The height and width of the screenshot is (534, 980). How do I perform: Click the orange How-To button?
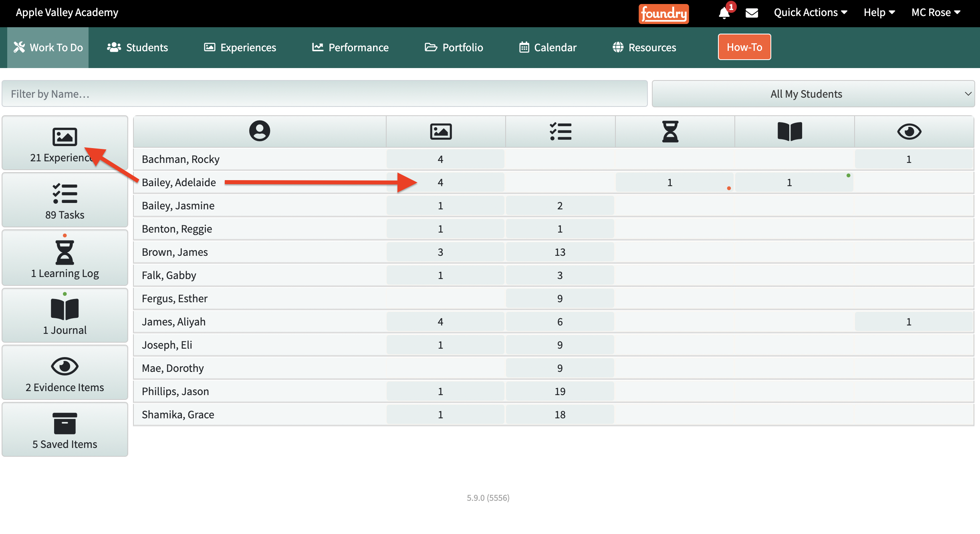[744, 47]
